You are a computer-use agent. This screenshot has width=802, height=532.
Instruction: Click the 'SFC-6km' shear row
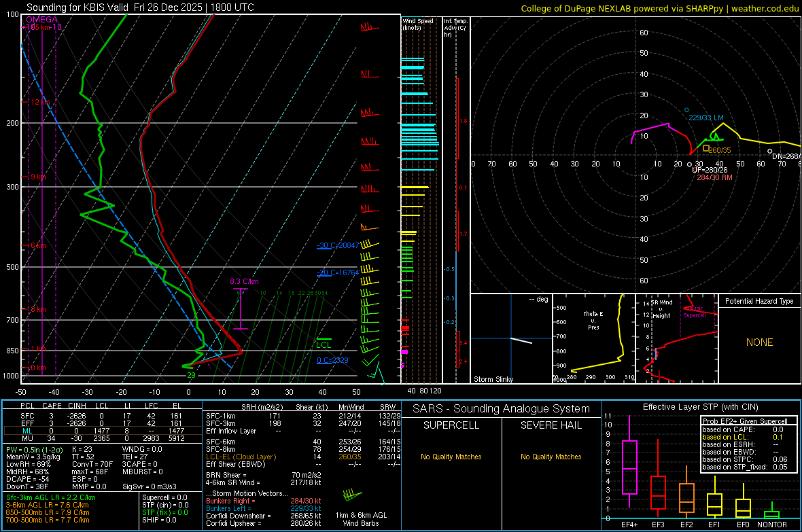coord(303,442)
